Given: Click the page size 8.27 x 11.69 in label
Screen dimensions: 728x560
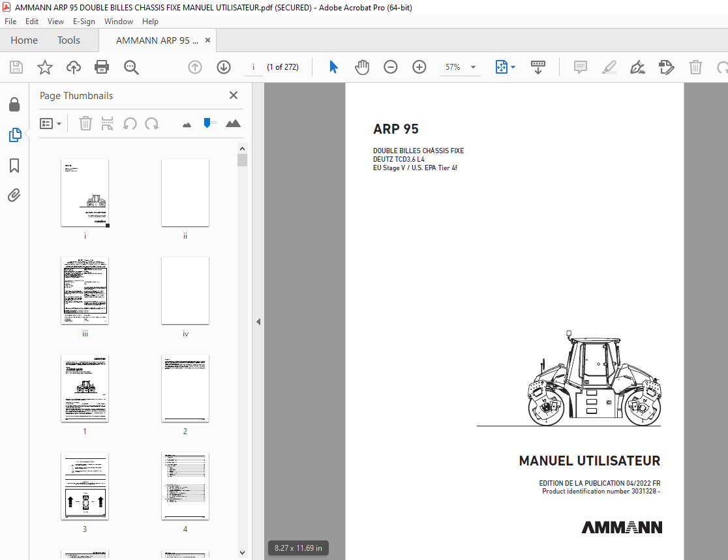Looking at the screenshot, I should click(x=298, y=548).
